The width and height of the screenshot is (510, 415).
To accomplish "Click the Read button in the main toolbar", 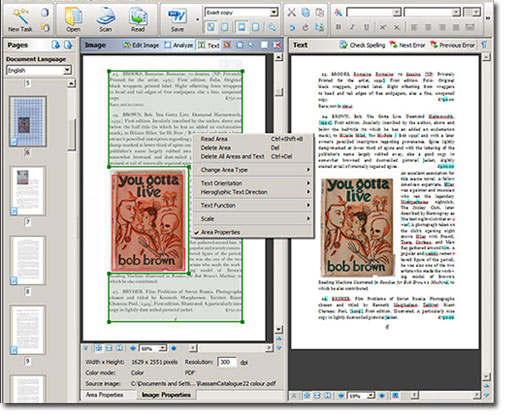I will pyautogui.click(x=138, y=20).
